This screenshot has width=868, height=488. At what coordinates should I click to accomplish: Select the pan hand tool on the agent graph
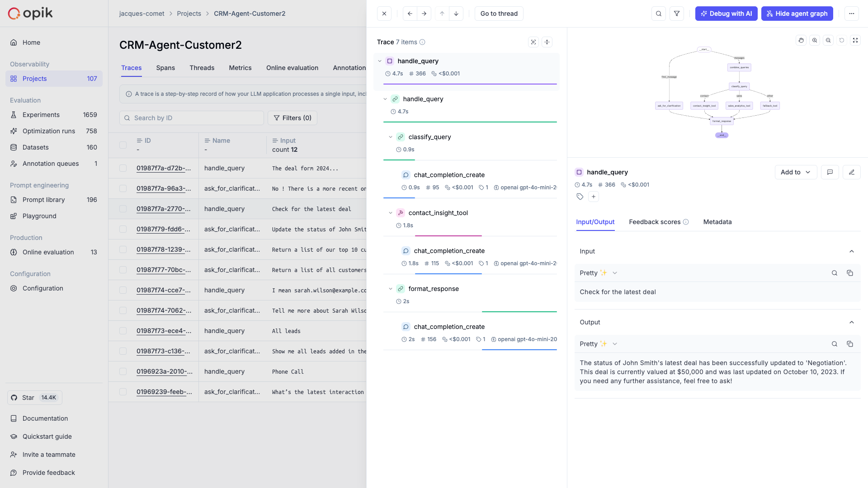click(x=801, y=40)
